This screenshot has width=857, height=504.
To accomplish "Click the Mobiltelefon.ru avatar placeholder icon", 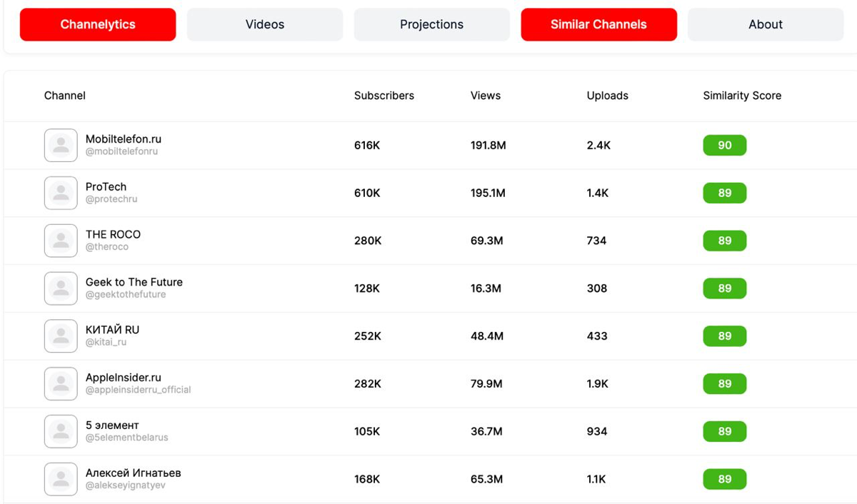I will coord(61,146).
